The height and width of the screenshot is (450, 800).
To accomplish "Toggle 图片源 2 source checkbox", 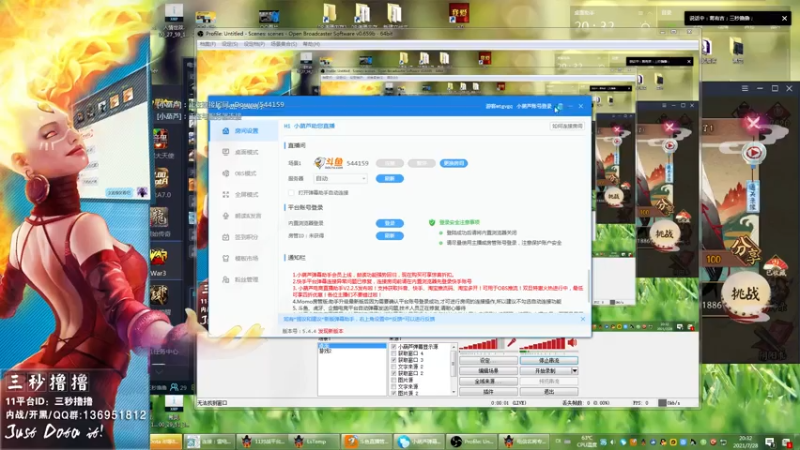I will pyautogui.click(x=393, y=393).
